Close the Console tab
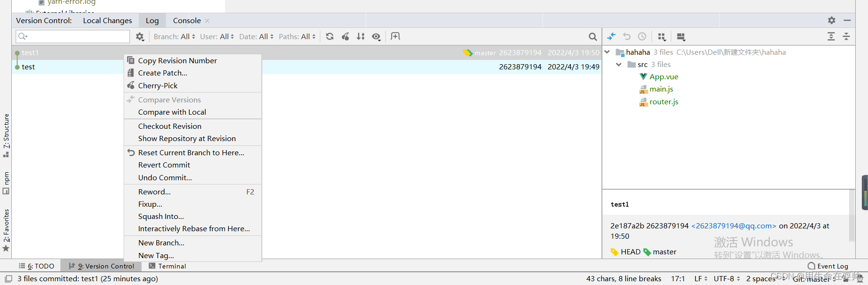 207,21
